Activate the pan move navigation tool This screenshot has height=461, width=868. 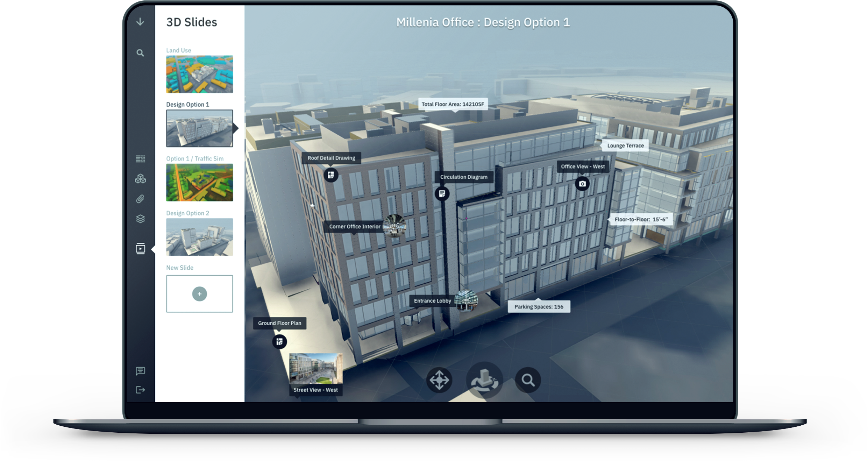tap(439, 380)
